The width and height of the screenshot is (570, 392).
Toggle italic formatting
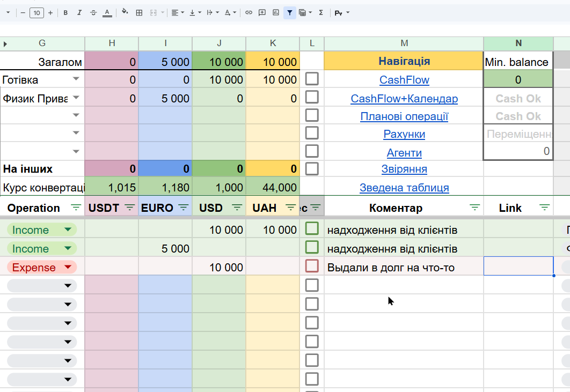click(x=79, y=13)
